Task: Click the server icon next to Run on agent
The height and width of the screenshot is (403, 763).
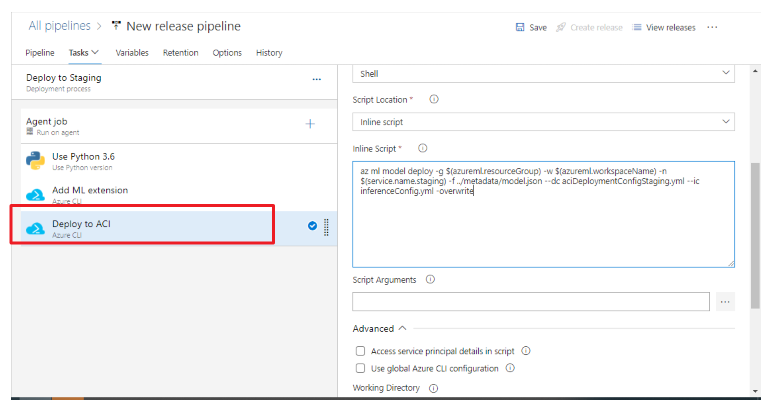Action: (x=30, y=131)
